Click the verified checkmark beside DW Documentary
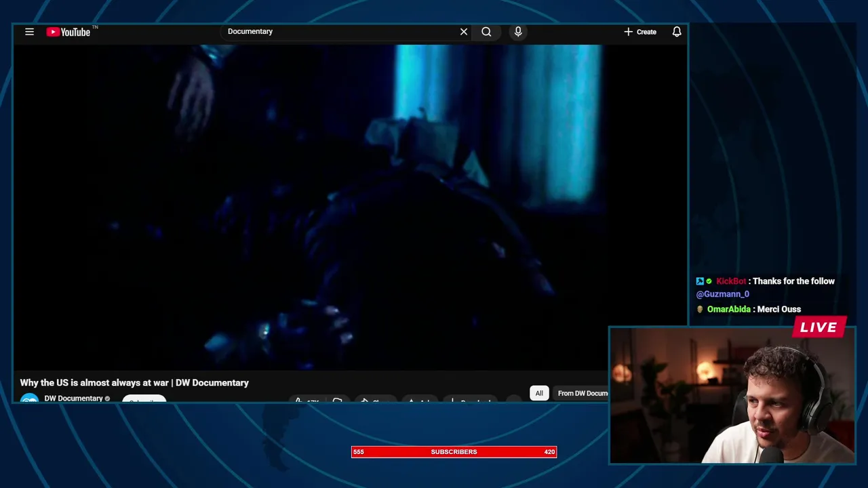This screenshot has height=488, width=868. pos(107,399)
